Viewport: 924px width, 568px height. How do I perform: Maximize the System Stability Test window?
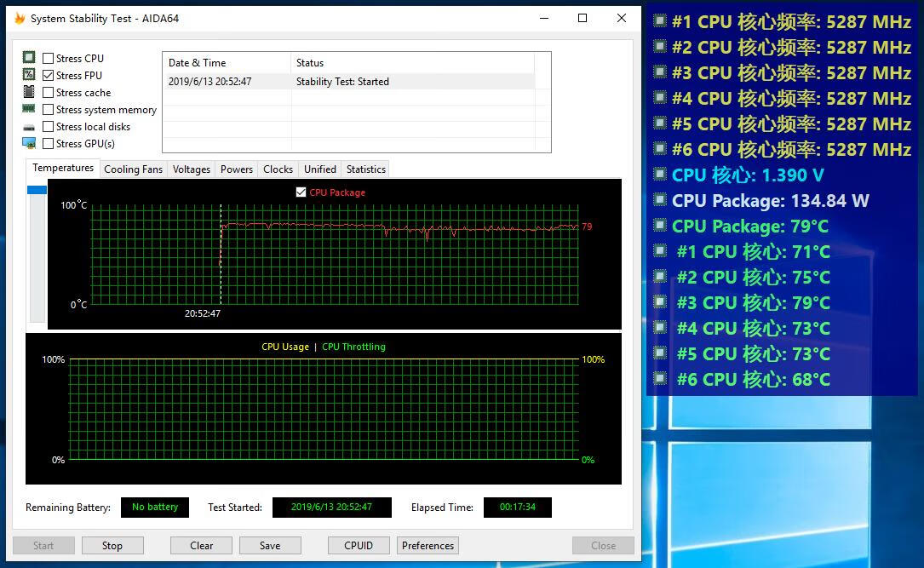coord(583,18)
